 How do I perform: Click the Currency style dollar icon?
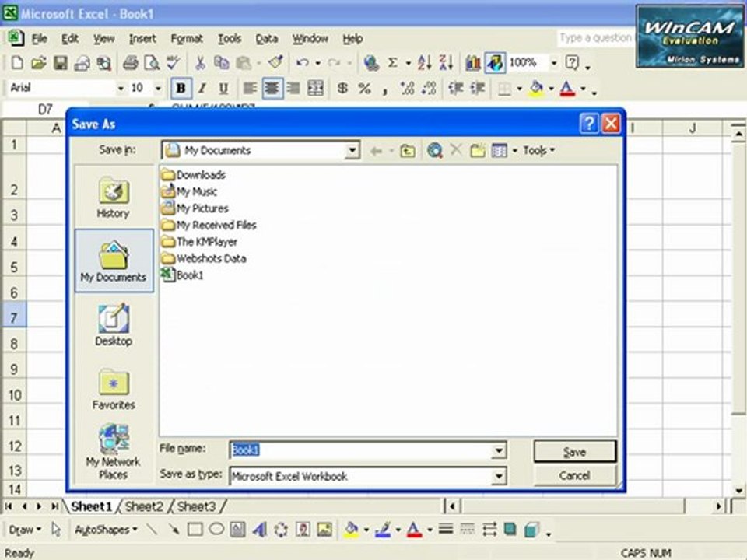point(342,88)
